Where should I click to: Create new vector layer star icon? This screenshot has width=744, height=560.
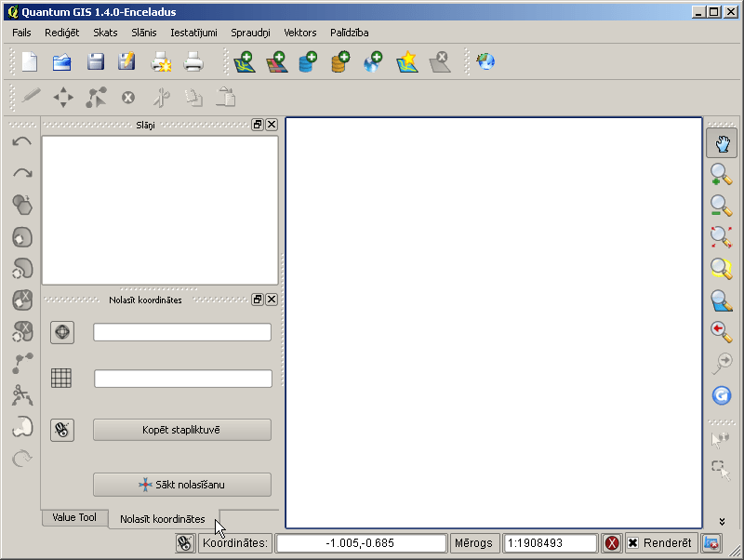point(407,62)
